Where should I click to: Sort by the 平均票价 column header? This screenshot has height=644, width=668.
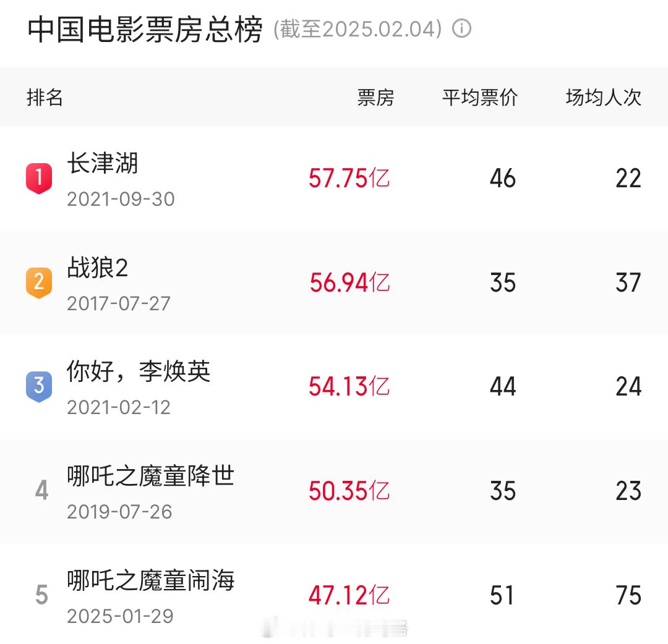(x=480, y=98)
